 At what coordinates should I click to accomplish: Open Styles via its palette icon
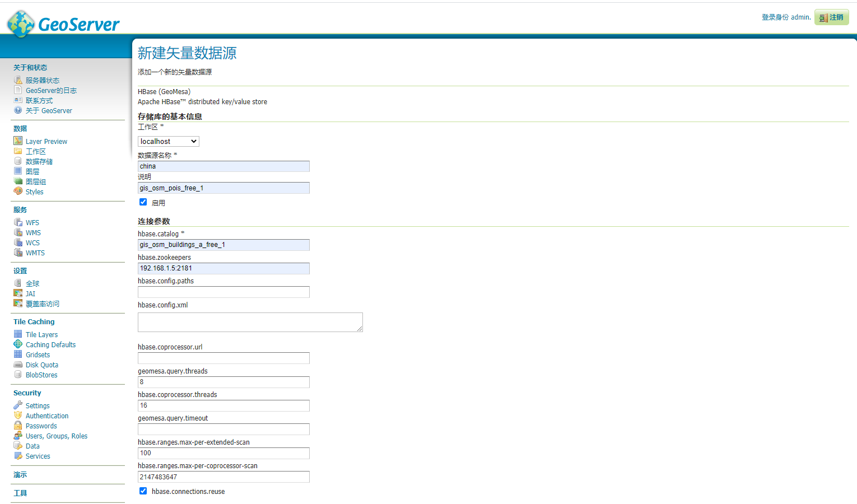click(17, 191)
